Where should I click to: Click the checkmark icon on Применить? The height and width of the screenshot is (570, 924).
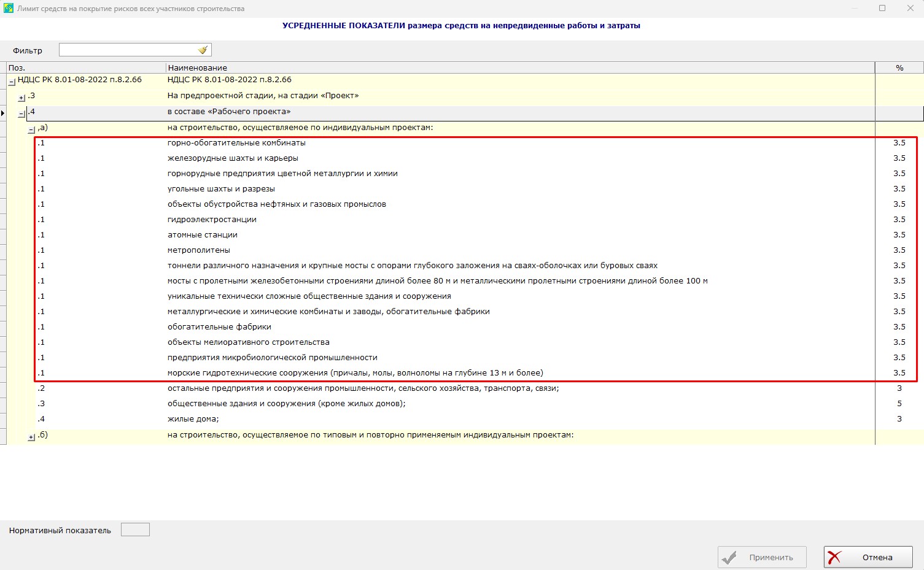731,557
